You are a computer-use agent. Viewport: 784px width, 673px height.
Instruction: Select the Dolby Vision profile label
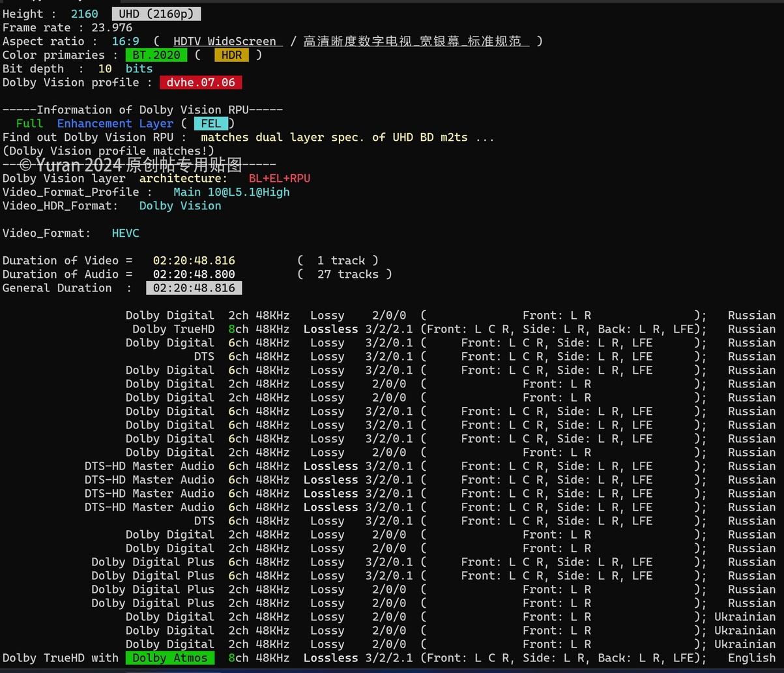coord(78,82)
